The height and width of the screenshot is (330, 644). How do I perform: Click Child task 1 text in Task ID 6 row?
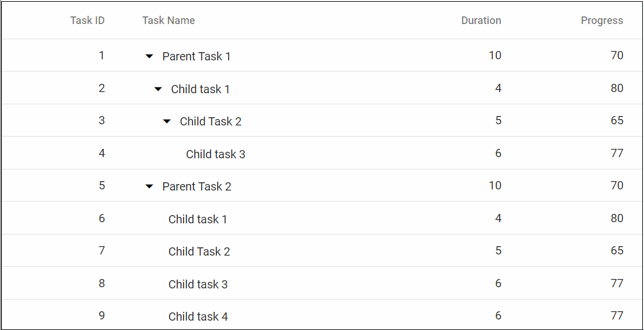198,219
